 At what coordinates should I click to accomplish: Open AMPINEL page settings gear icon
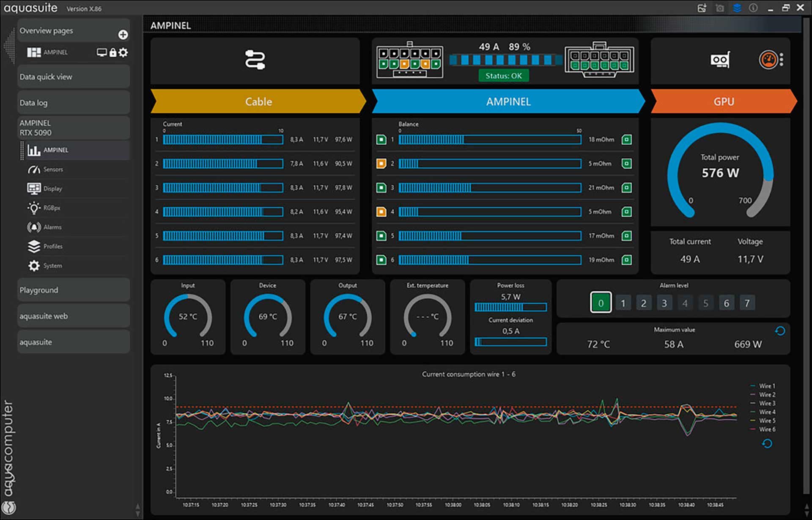123,52
